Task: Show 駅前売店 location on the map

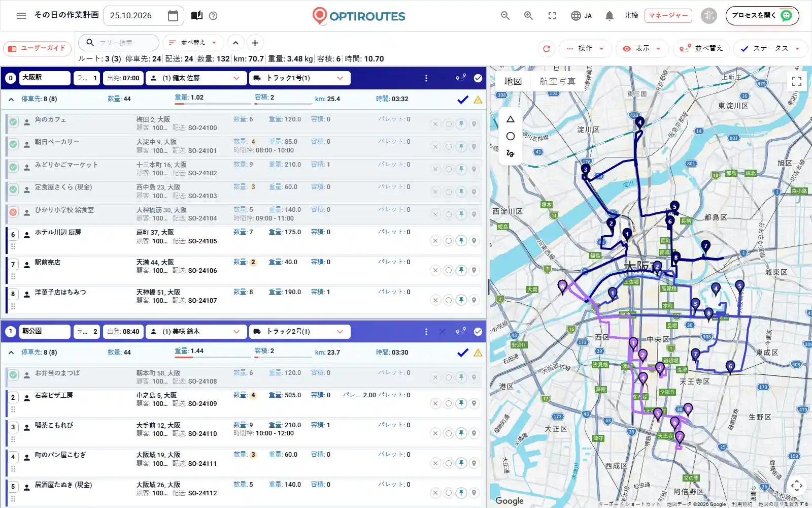Action: (x=473, y=270)
